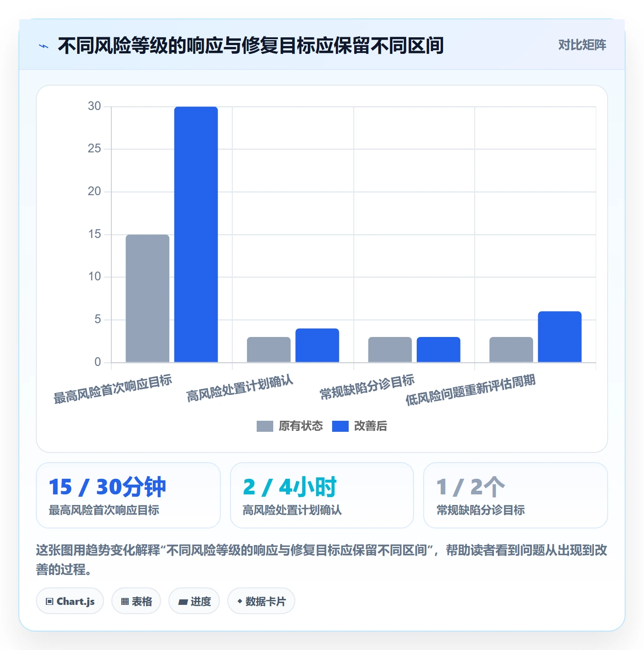Click the 常规缺陷分诊目标 caption in the metric card
This screenshot has height=650, width=644.
(481, 510)
